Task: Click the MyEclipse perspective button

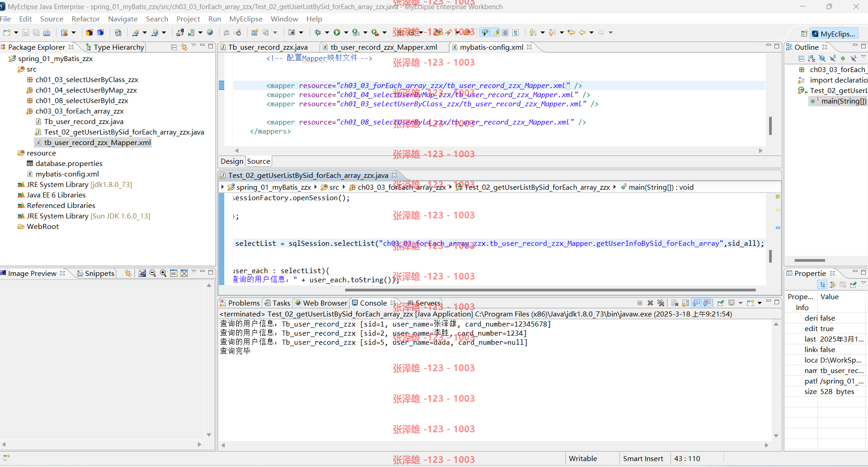Action: coord(834,33)
